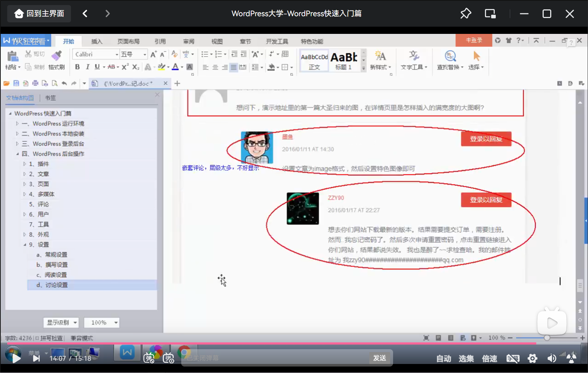Skip to next video button
Viewport: 588px width, 373px height.
[36, 358]
